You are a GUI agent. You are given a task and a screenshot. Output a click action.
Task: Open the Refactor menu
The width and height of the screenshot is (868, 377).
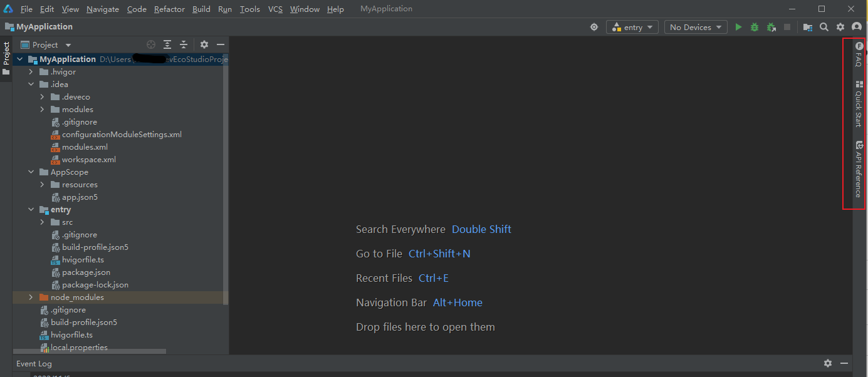click(169, 9)
